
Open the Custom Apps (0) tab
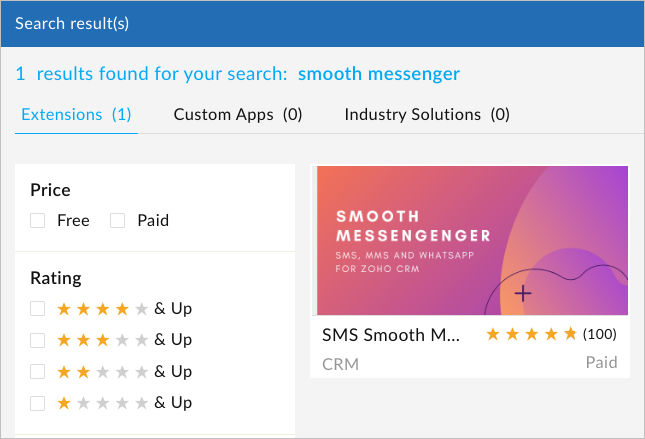point(238,114)
